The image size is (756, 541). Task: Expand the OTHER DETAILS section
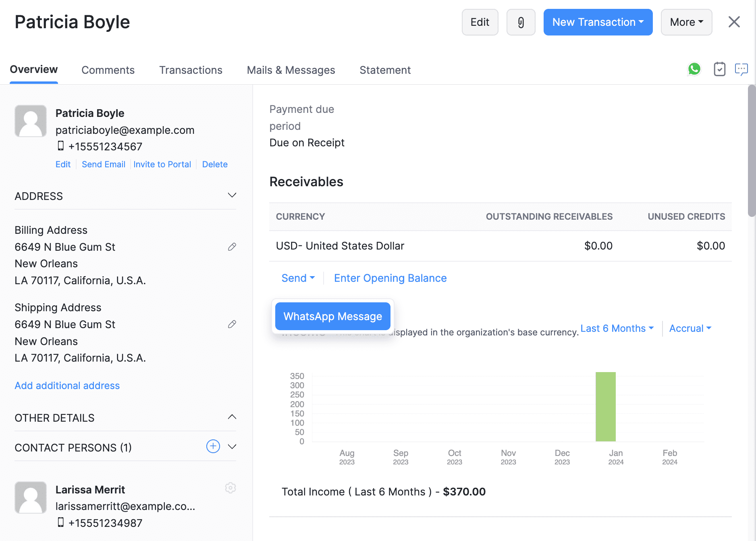(232, 417)
